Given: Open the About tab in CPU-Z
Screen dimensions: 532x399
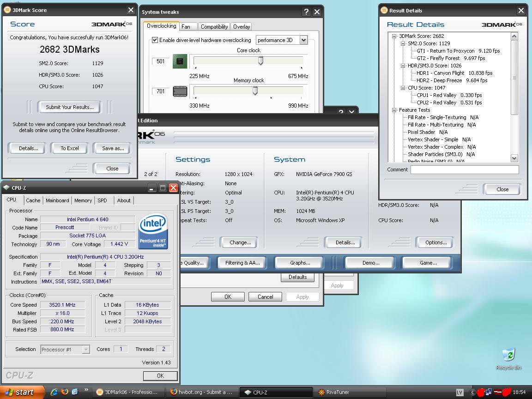Looking at the screenshot, I should (x=123, y=200).
